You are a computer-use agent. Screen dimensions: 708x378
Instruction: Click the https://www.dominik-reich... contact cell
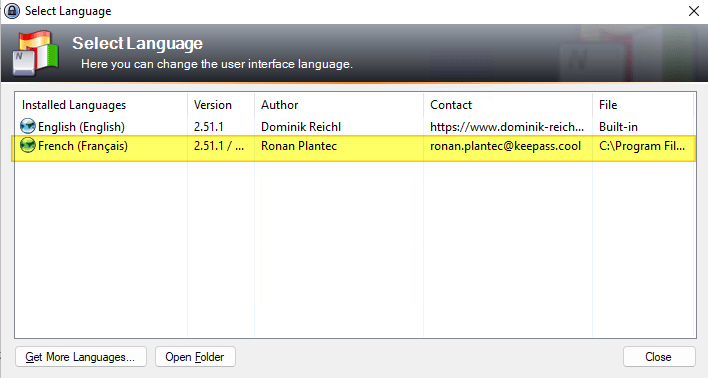tap(507, 127)
